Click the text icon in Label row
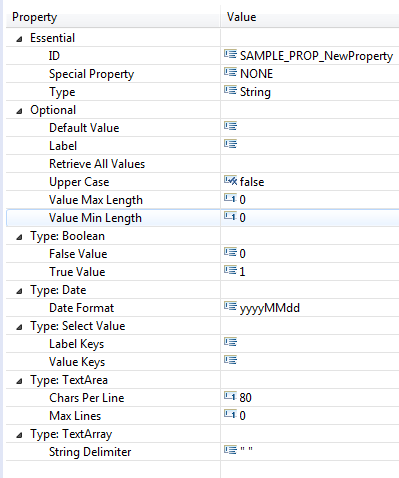Screen dimensions: 399x478 click(230, 144)
